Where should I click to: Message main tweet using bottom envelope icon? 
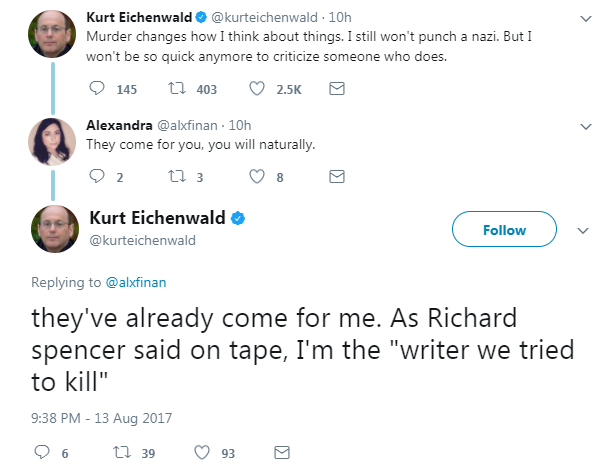coord(282,452)
